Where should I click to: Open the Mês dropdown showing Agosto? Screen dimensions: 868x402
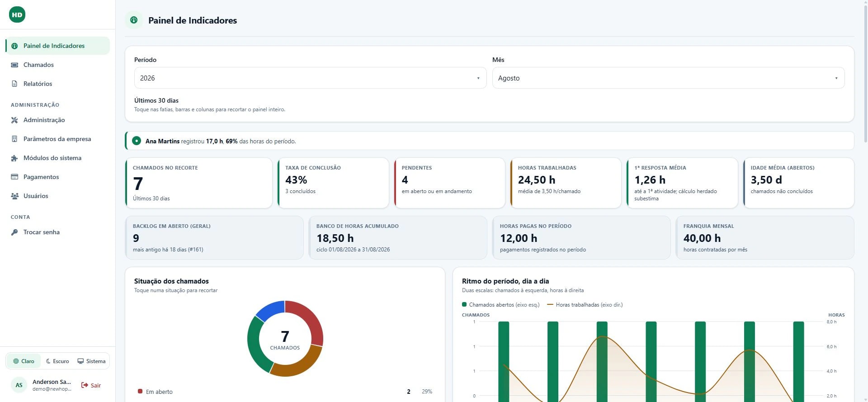[668, 78]
